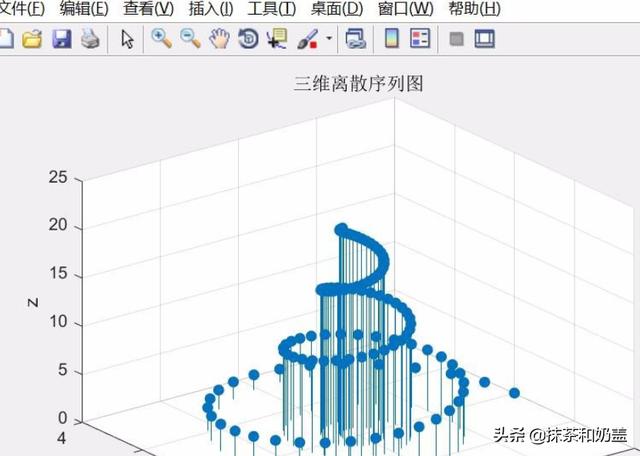Screen dimensions: 640x456
Task: Click the z-axis tick label 10
Action: (x=58, y=321)
